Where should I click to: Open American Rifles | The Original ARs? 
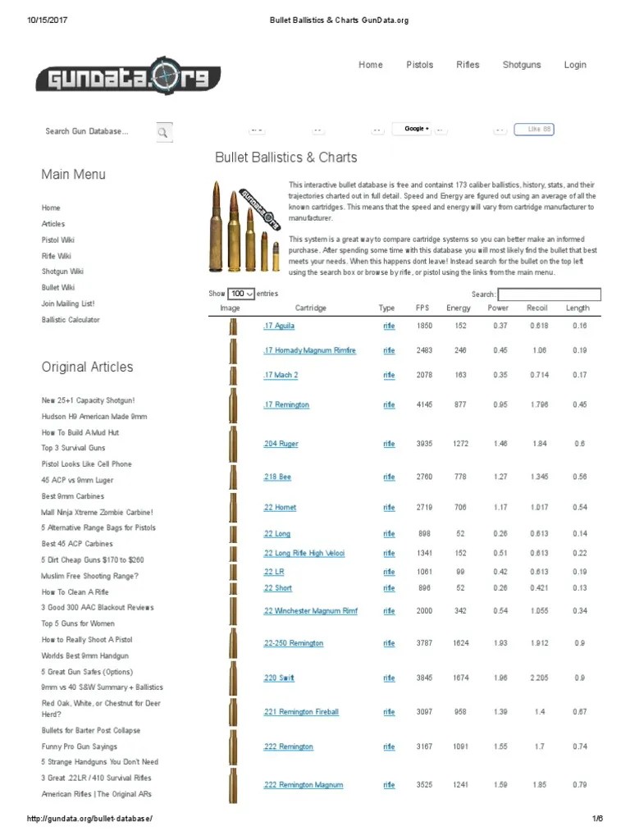97,794
